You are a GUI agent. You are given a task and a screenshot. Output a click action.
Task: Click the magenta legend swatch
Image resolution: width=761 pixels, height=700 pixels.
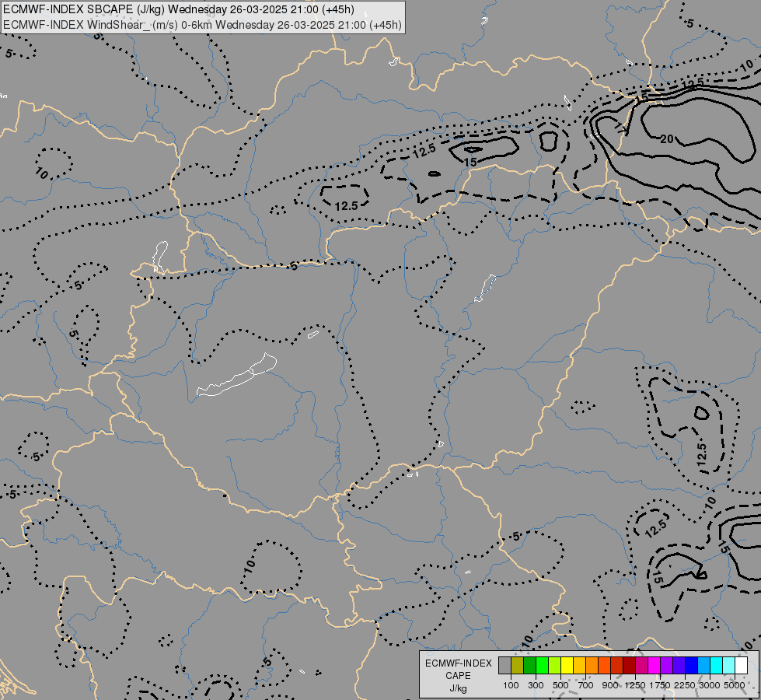pyautogui.click(x=655, y=666)
